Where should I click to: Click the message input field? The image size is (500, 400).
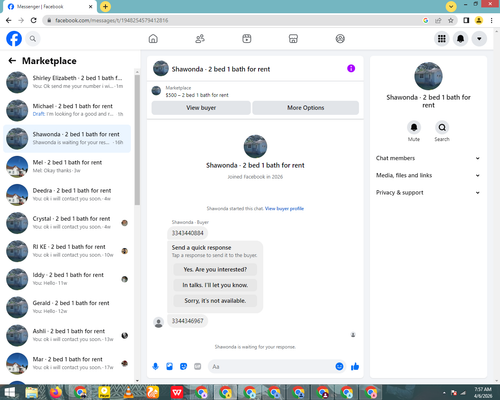[x=271, y=367]
